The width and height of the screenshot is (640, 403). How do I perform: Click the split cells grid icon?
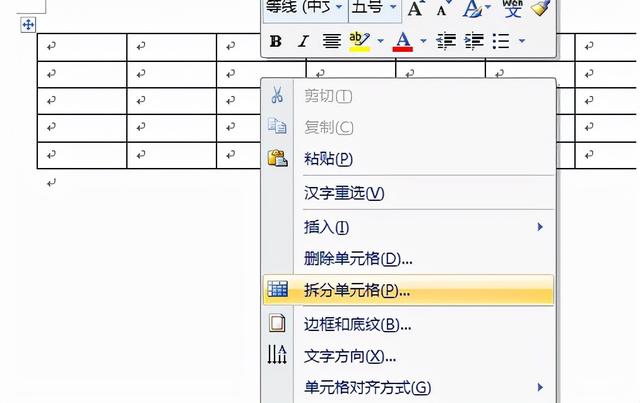(x=278, y=289)
